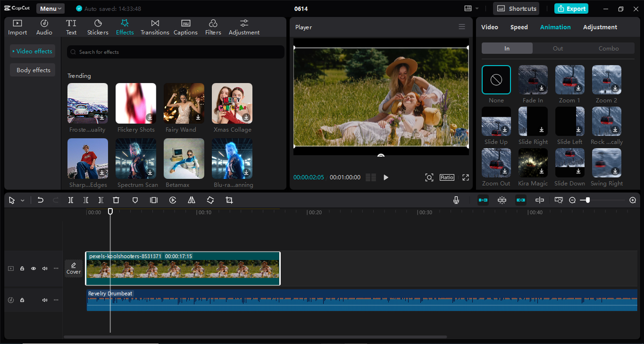The image size is (644, 344).
Task: Switch to the Speed tab
Action: click(x=519, y=27)
